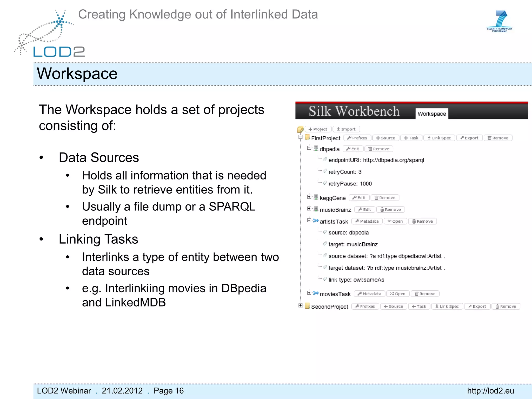Expand the keggGene source node
The height and width of the screenshot is (399, 532).
(x=309, y=197)
